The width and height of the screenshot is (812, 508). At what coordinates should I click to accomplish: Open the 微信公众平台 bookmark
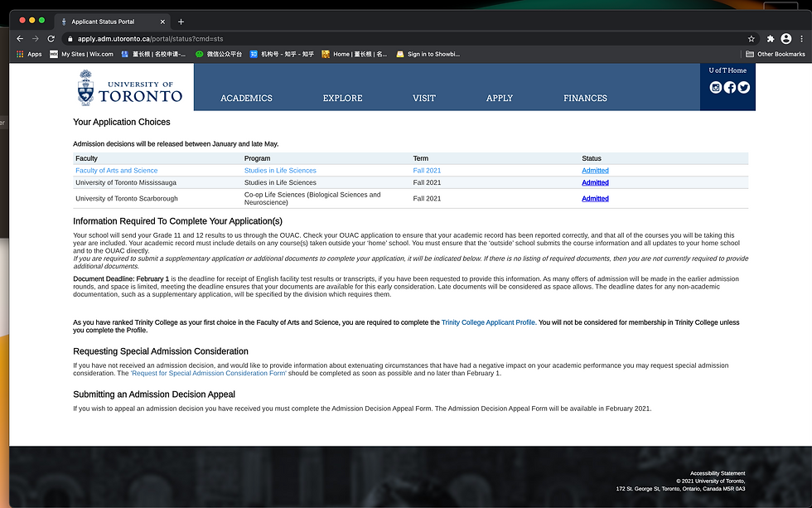[x=219, y=54]
